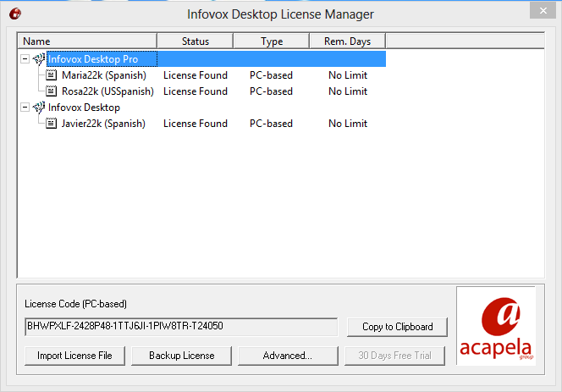The image size is (562, 392).
Task: Sort by the Name column header
Action: pyautogui.click(x=87, y=41)
